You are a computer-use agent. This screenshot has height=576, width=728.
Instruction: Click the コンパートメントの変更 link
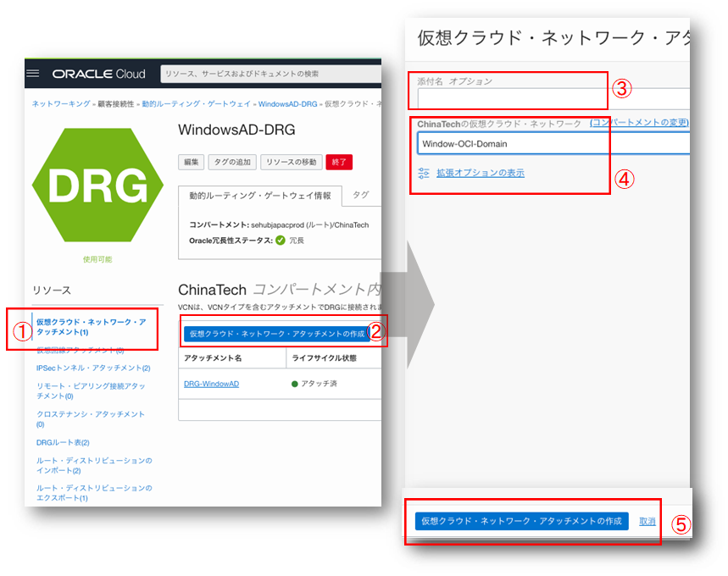639,123
